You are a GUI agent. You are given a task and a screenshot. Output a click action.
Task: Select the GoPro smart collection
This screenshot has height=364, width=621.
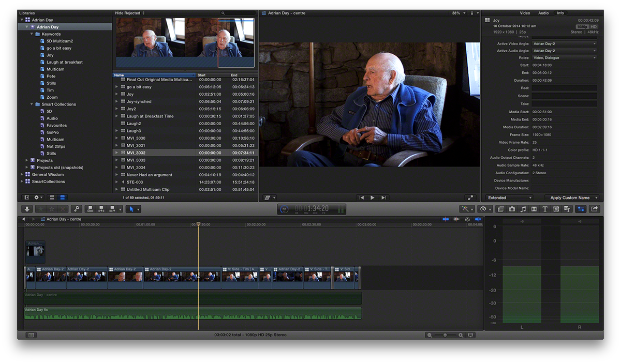tap(52, 132)
